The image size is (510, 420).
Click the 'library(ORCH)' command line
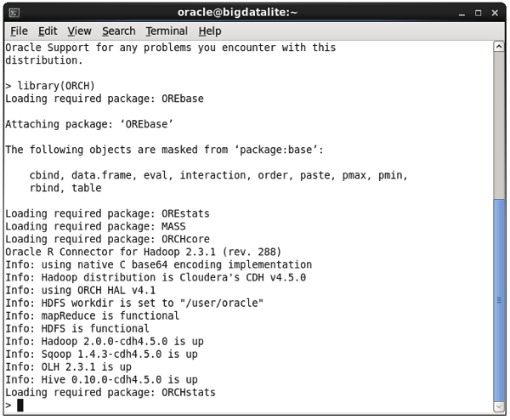pos(50,86)
